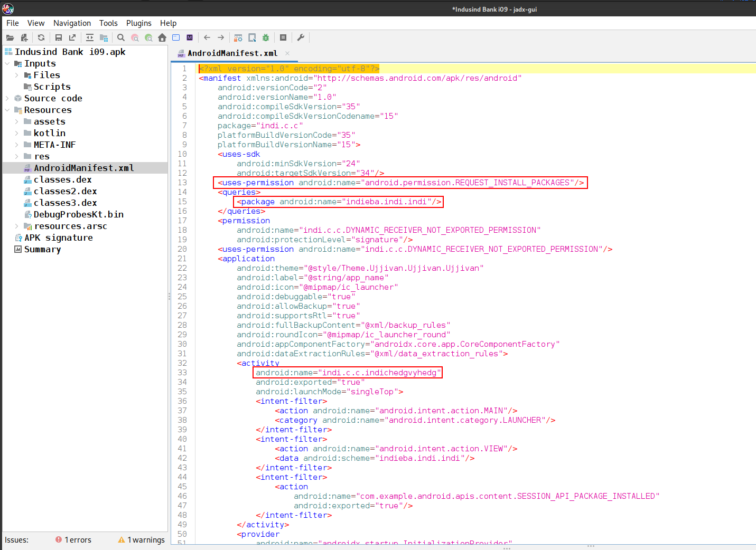
Task: Go to AndroidManifest purple M icon
Action: tap(190, 37)
